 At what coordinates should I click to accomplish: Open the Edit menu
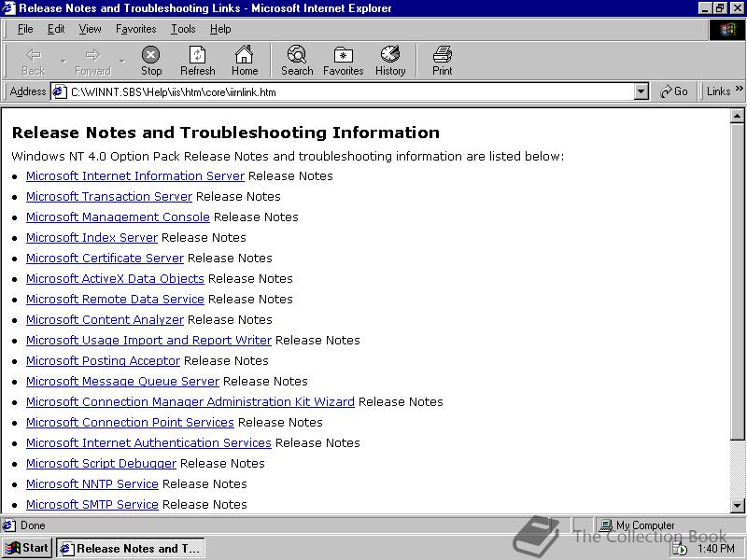pyautogui.click(x=56, y=29)
